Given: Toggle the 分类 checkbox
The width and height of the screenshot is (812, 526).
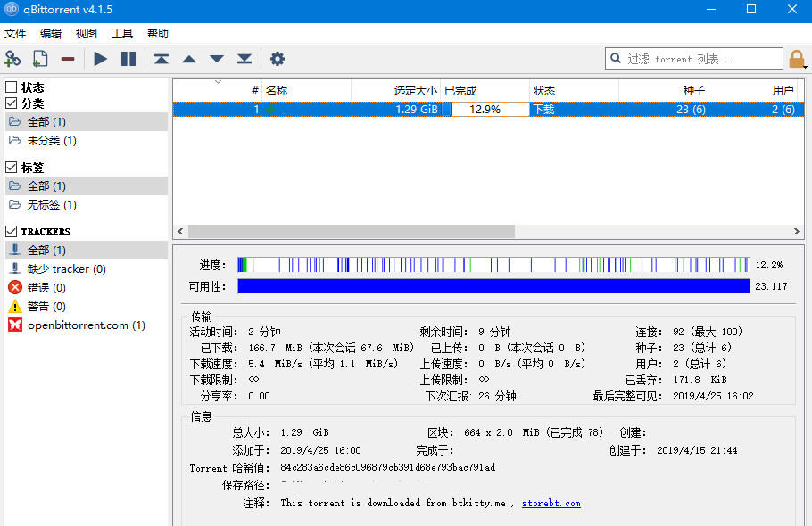Looking at the screenshot, I should pyautogui.click(x=11, y=103).
